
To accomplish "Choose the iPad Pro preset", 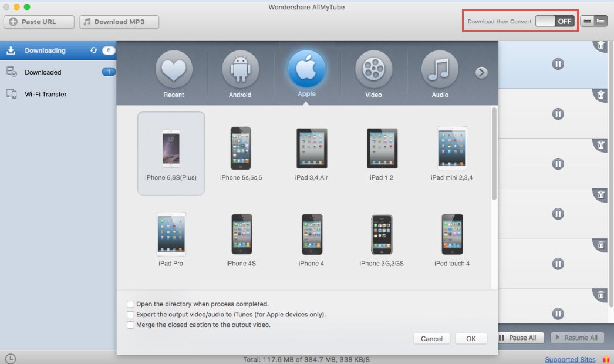I will tap(171, 240).
